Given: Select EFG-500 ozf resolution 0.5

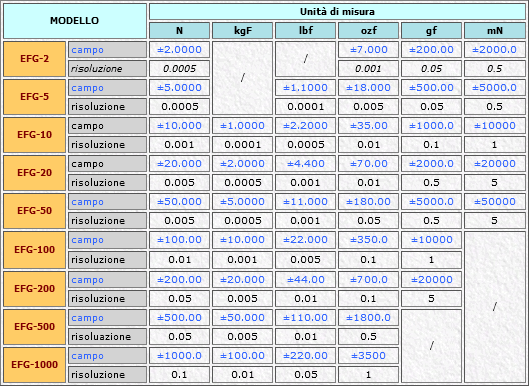Looking at the screenshot, I should pyautogui.click(x=369, y=337).
